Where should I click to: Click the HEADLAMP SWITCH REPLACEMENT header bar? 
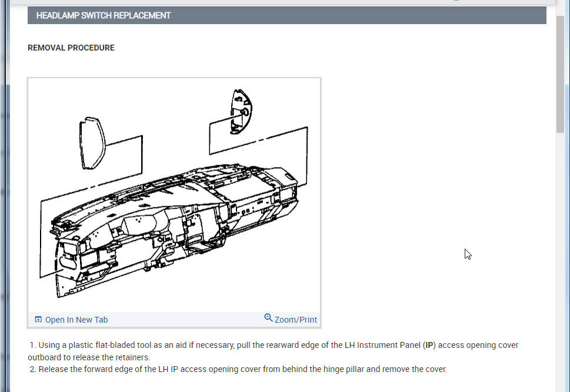pos(287,15)
